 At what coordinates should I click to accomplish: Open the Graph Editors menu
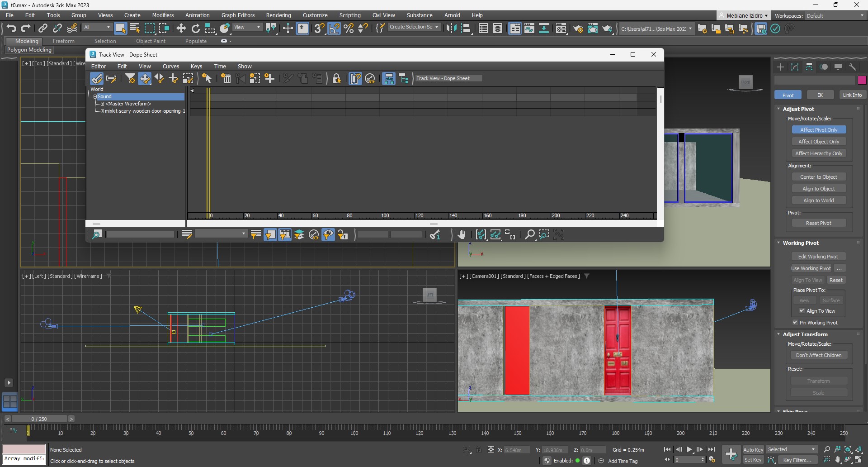pos(238,15)
